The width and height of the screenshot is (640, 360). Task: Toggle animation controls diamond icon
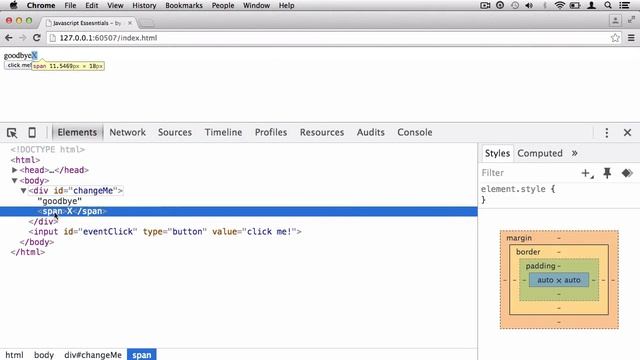pyautogui.click(x=627, y=173)
